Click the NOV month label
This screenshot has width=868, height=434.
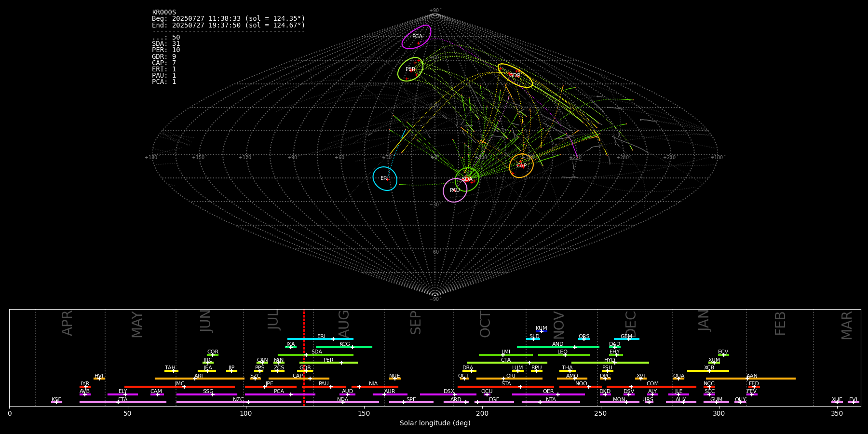click(x=558, y=324)
